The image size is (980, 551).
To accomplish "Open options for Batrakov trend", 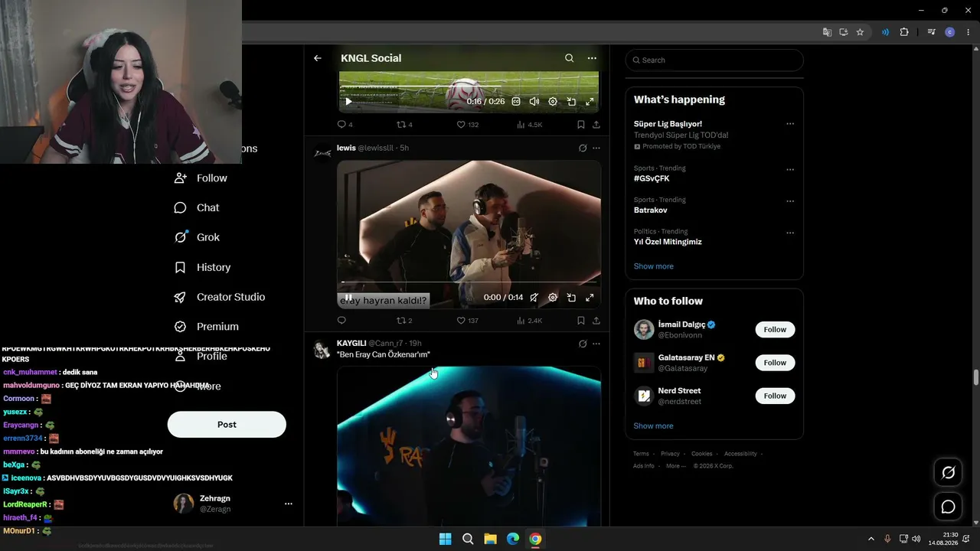I will pos(790,201).
